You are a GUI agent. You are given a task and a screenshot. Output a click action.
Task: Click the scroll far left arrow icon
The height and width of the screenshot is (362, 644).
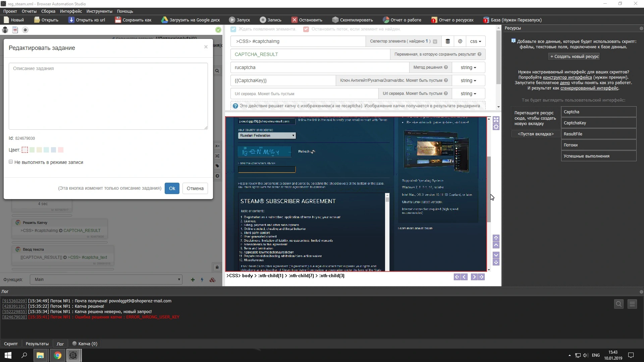457,277
